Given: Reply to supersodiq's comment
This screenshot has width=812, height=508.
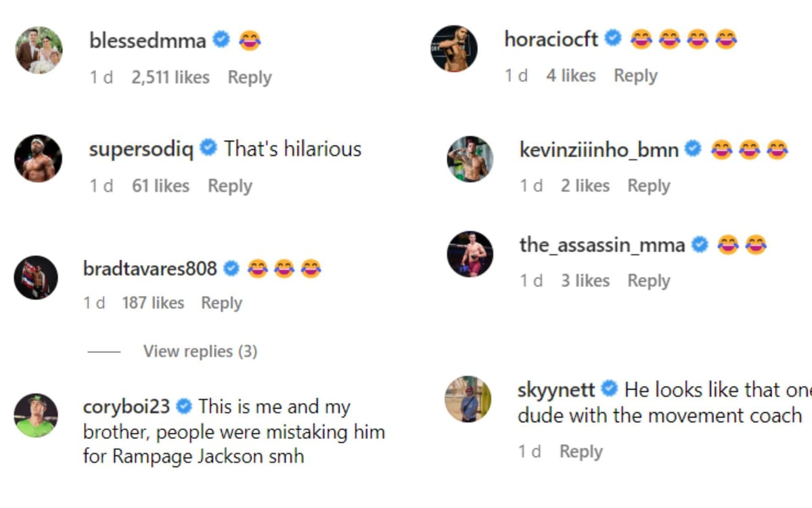Looking at the screenshot, I should click(230, 185).
